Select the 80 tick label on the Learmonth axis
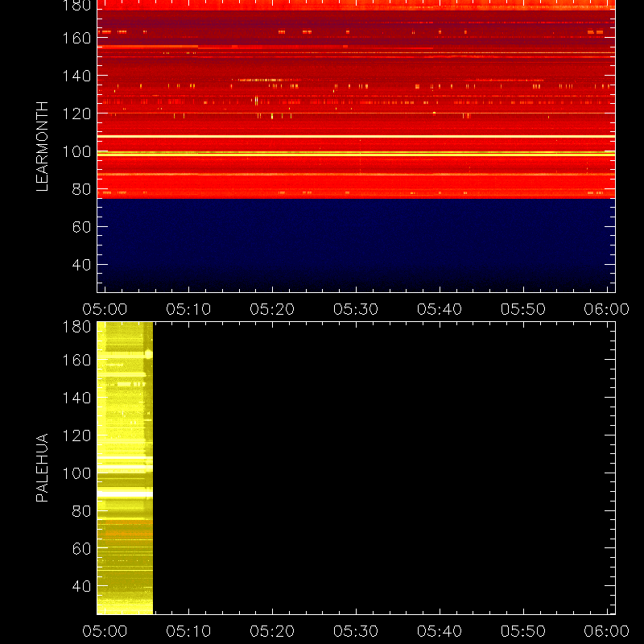 81,189
